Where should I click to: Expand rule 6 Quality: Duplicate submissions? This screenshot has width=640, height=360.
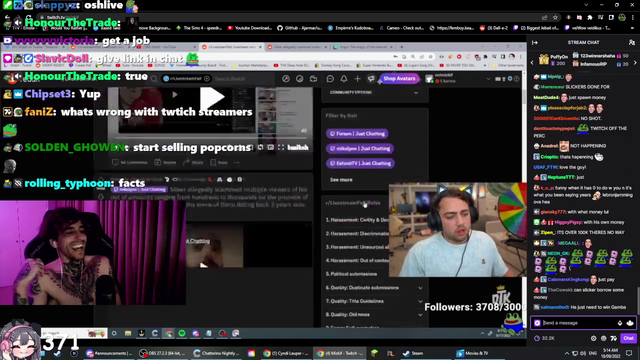pyautogui.click(x=420, y=288)
